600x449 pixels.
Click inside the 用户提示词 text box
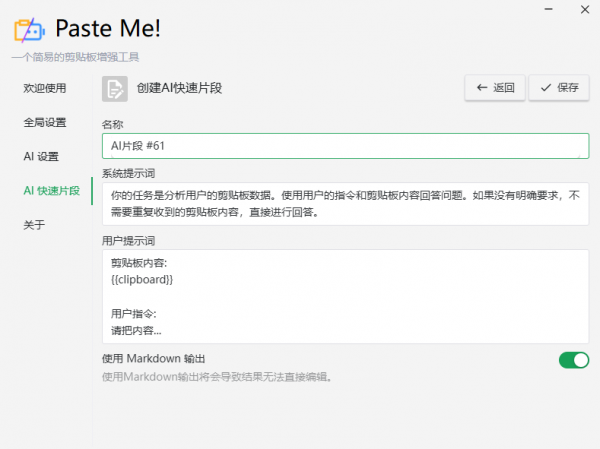point(346,296)
